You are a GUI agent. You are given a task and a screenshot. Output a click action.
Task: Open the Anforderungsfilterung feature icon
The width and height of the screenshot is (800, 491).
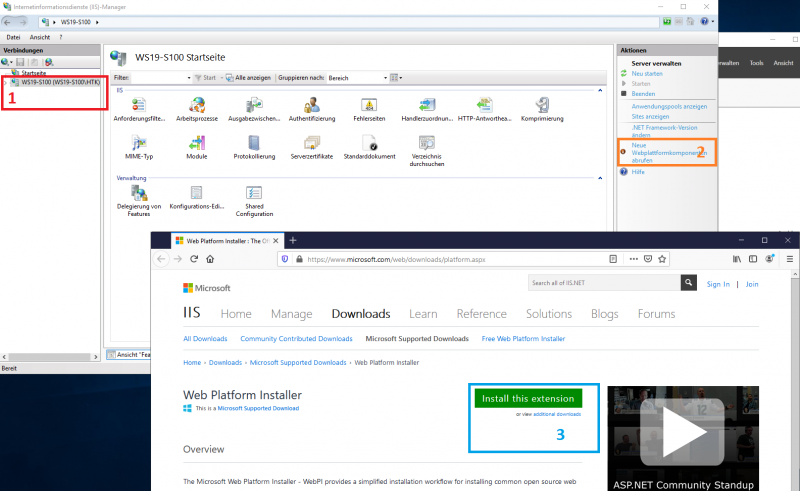[x=139, y=106]
